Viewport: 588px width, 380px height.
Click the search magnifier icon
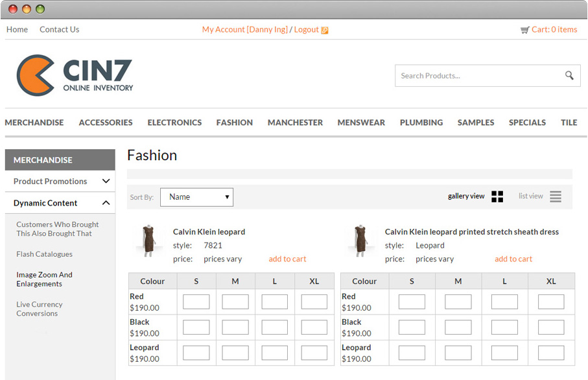click(x=569, y=75)
